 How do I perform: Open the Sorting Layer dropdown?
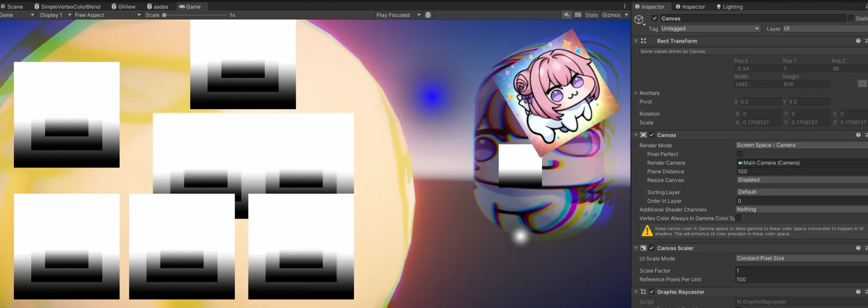pyautogui.click(x=801, y=192)
